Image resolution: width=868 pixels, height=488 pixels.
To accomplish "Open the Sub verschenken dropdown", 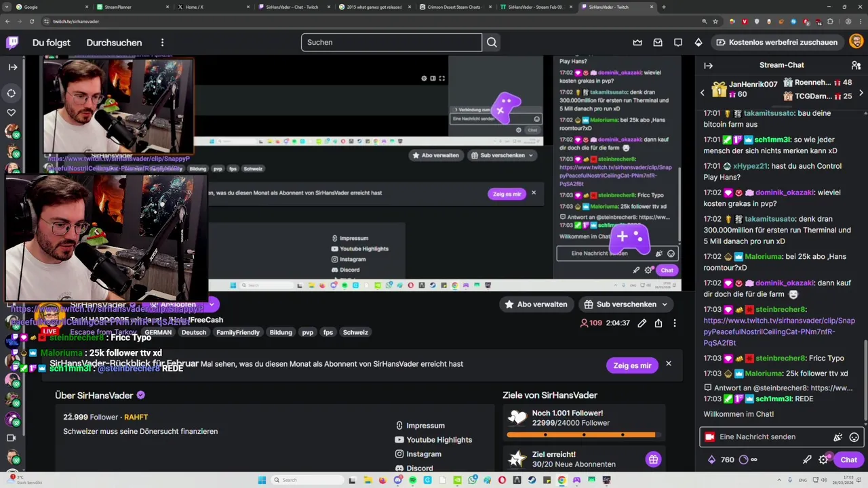I will [x=627, y=304].
